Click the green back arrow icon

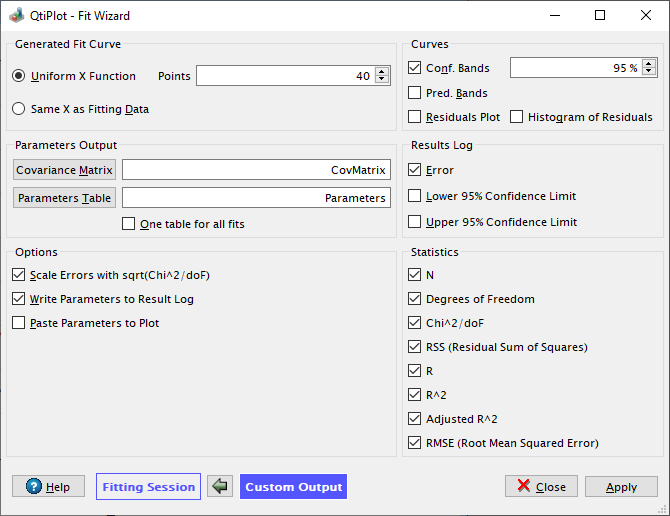click(220, 486)
